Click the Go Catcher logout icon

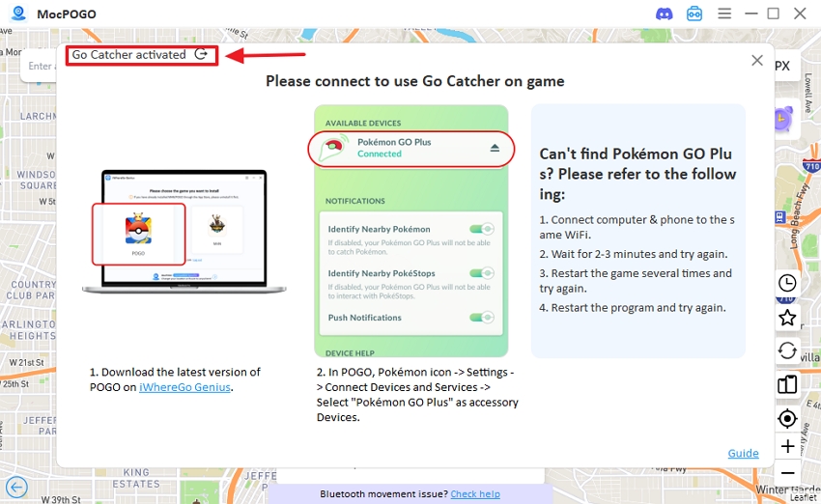tap(201, 54)
